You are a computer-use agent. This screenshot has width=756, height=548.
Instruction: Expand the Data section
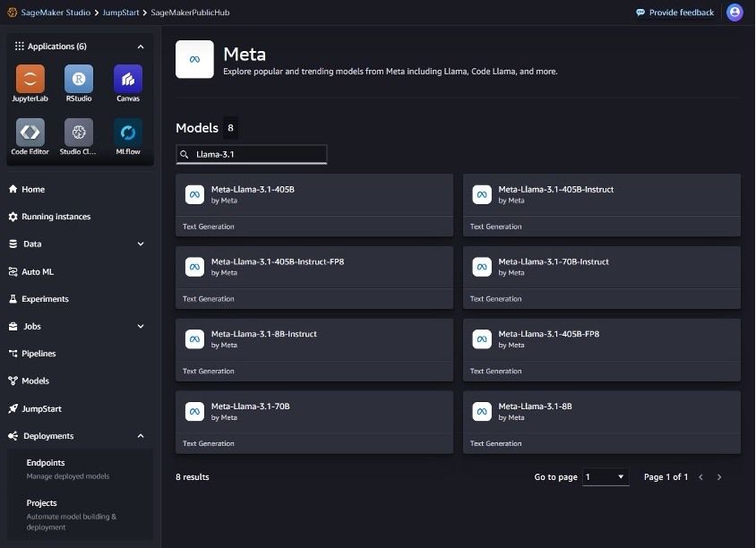click(141, 244)
